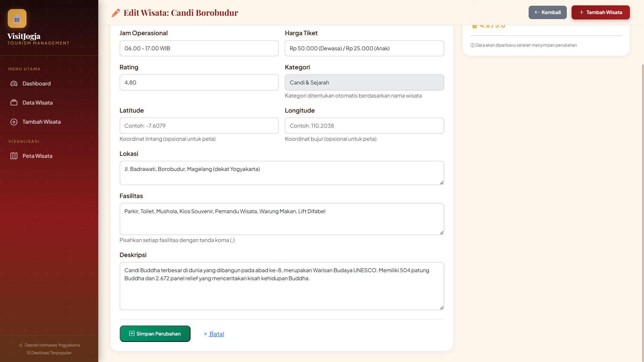Open Dashboard from sidebar menu
This screenshot has height=362, width=644.
[49, 83]
